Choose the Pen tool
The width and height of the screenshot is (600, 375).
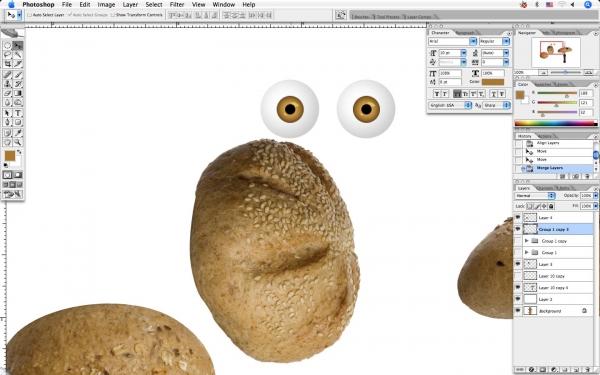(7, 122)
